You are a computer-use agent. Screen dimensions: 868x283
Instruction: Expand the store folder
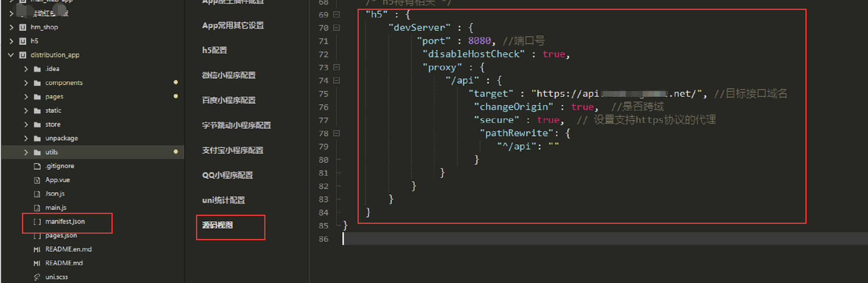(x=26, y=124)
